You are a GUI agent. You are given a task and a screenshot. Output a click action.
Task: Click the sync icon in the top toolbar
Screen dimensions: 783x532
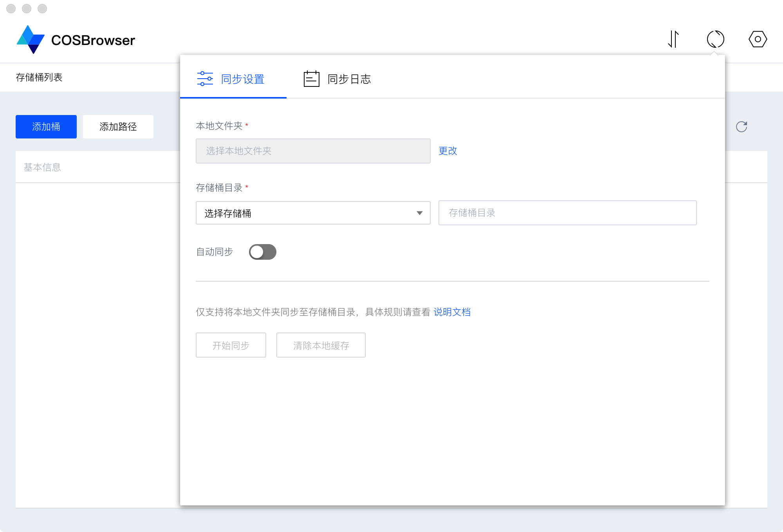(x=716, y=39)
